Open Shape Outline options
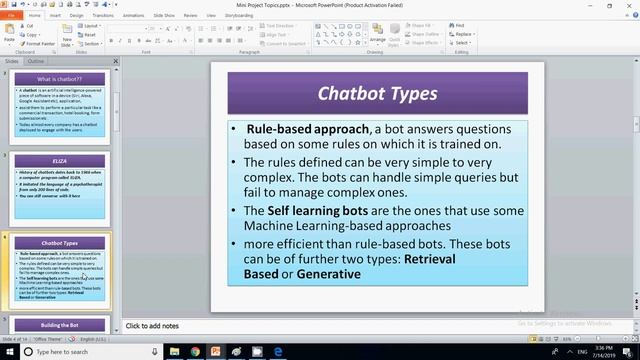This screenshot has width=640, height=360. tap(423, 34)
